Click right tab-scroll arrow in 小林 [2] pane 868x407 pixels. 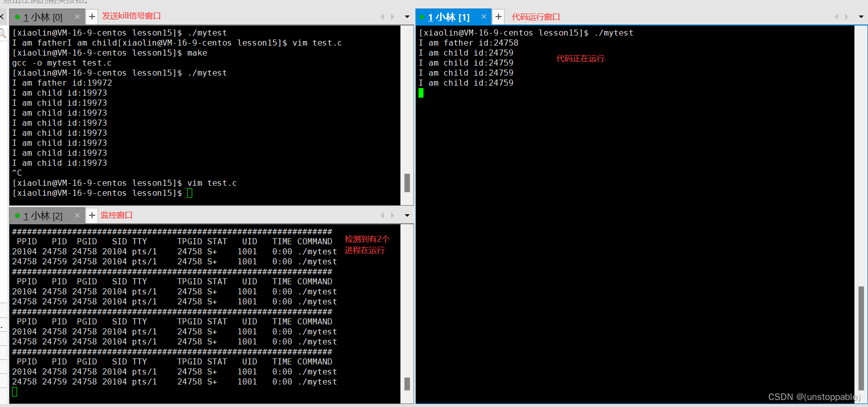pyautogui.click(x=393, y=215)
